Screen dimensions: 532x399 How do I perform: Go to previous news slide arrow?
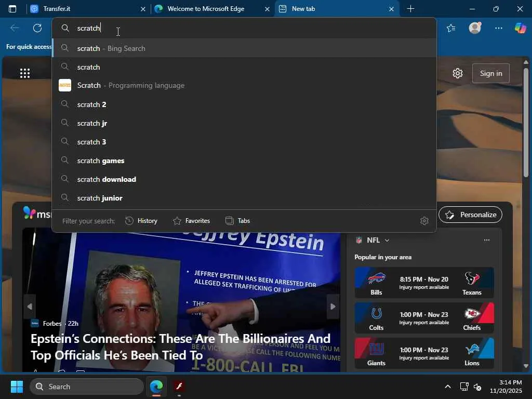click(x=30, y=307)
